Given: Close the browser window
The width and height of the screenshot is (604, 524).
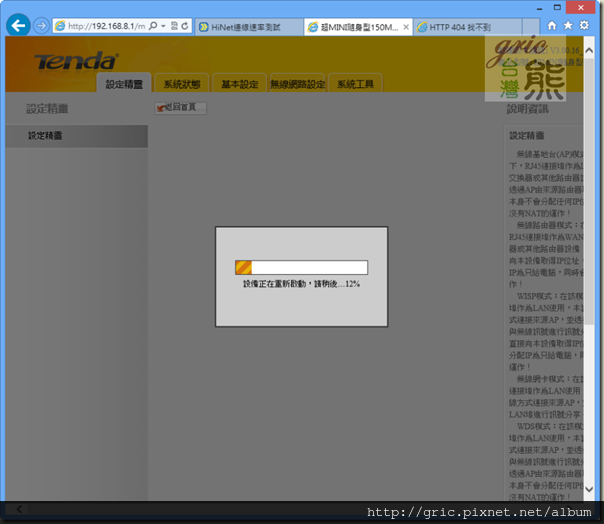Looking at the screenshot, I should pyautogui.click(x=581, y=8).
